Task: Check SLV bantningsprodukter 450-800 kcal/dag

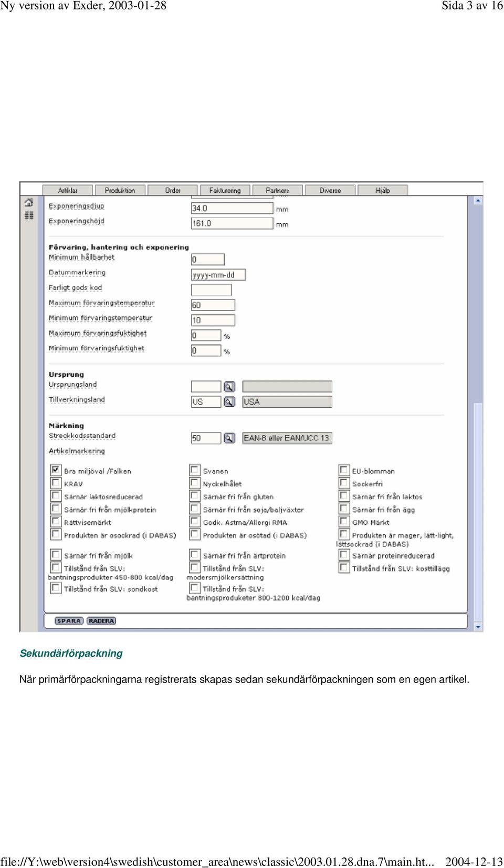Action: coord(56,567)
